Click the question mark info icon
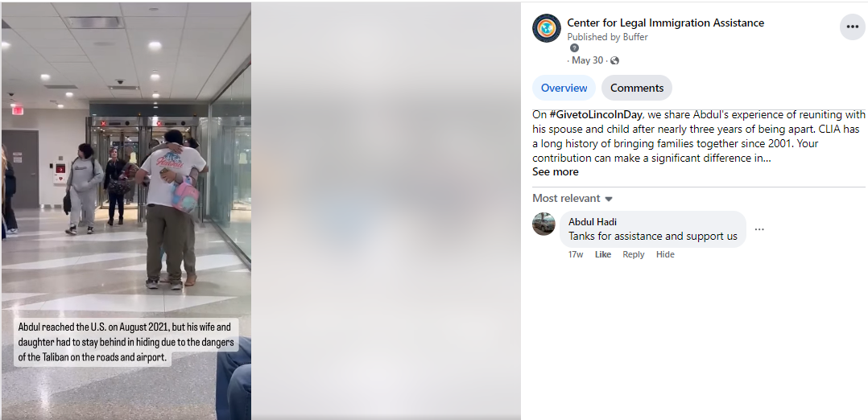The width and height of the screenshot is (868, 420). click(x=574, y=48)
